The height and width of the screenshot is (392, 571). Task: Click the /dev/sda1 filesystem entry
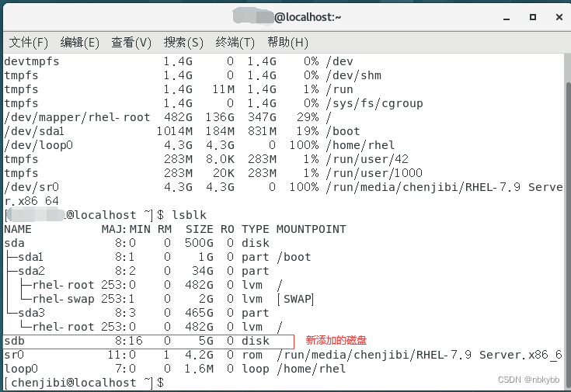[x=34, y=131]
